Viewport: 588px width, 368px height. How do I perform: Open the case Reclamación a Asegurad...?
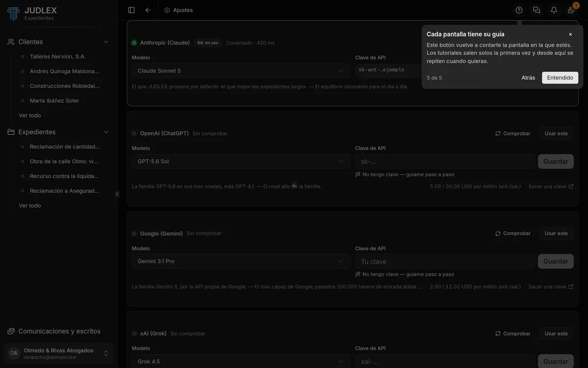coord(64,191)
